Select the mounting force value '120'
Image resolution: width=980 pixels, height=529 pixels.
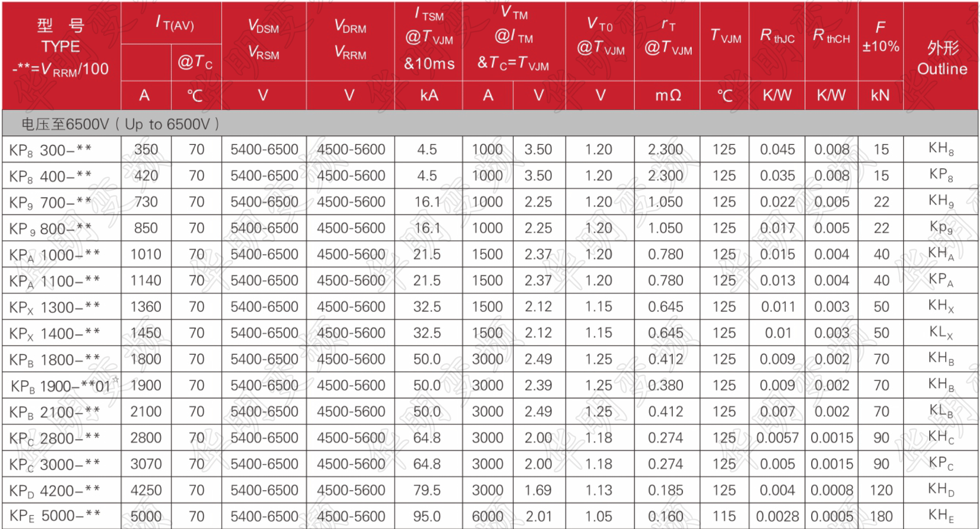point(881,490)
